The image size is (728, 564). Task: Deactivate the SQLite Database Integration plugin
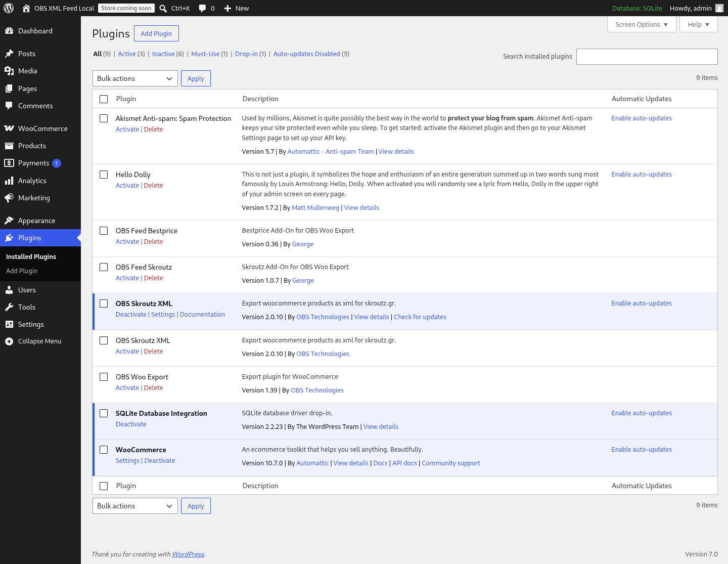click(131, 424)
